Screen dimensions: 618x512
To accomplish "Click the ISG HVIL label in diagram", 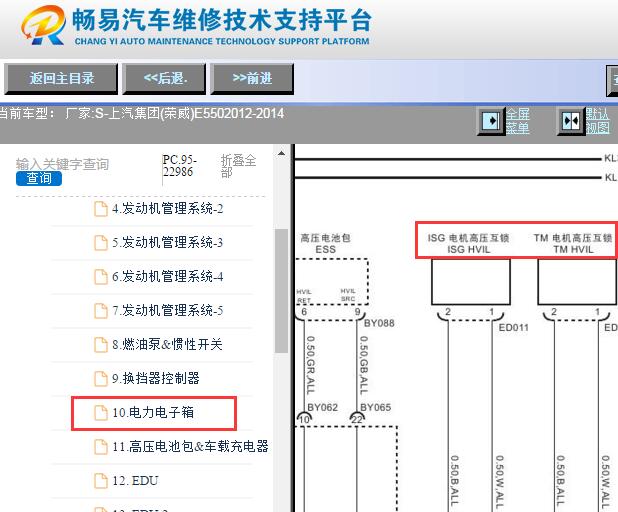I will coord(469,244).
